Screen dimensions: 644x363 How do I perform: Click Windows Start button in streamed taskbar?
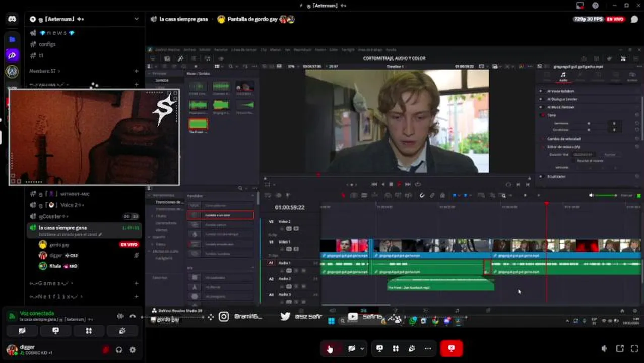[x=331, y=320]
